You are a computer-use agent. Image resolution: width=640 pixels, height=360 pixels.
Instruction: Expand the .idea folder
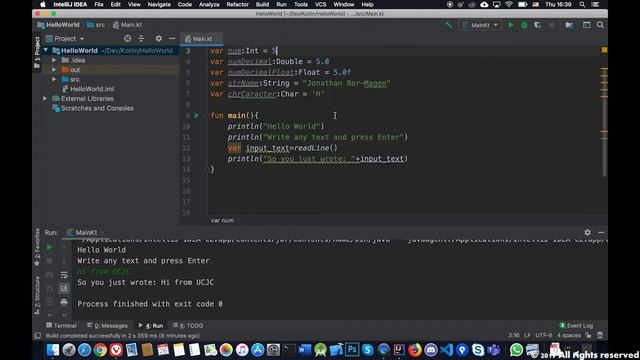click(54, 60)
